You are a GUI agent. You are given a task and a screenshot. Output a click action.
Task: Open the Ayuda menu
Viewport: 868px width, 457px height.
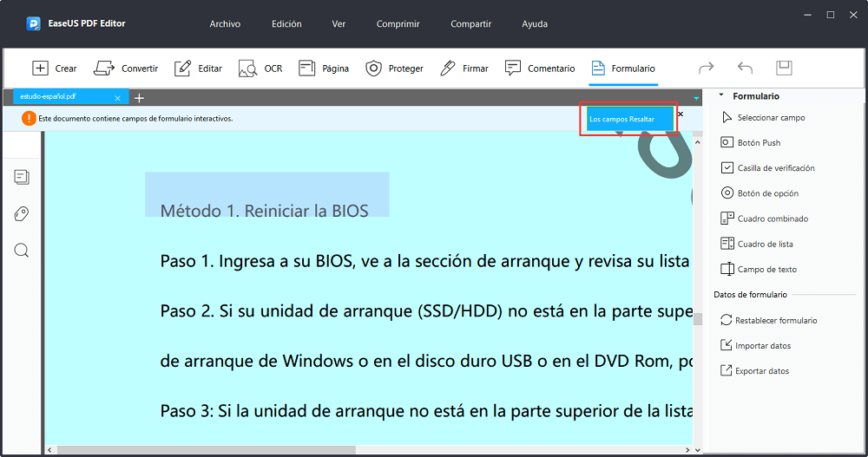coord(535,23)
